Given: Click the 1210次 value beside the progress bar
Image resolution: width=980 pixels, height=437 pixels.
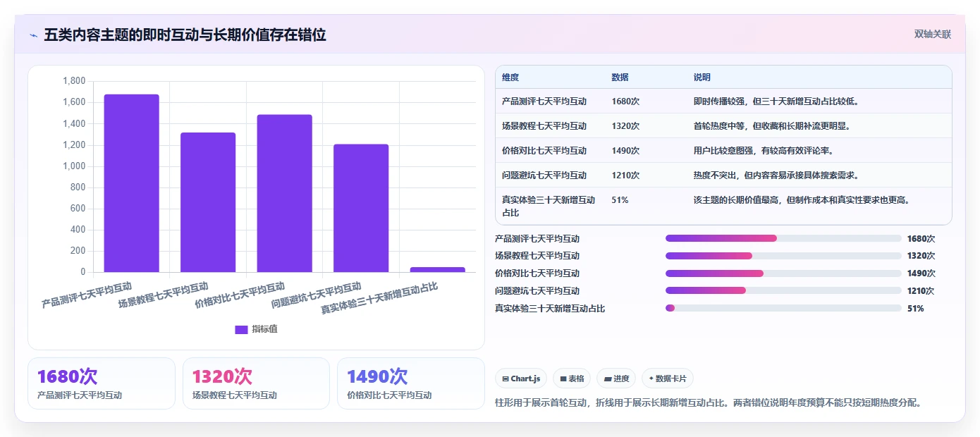Looking at the screenshot, I should click(x=921, y=290).
